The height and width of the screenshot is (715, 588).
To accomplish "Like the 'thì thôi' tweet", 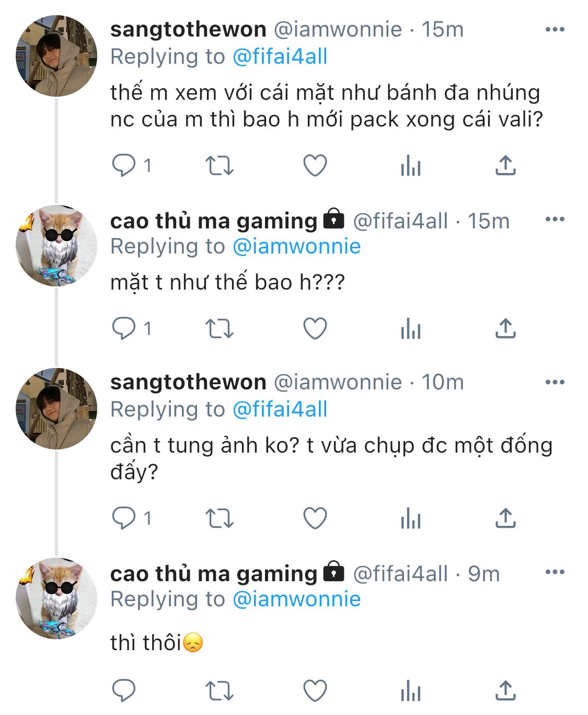I will tap(315, 691).
